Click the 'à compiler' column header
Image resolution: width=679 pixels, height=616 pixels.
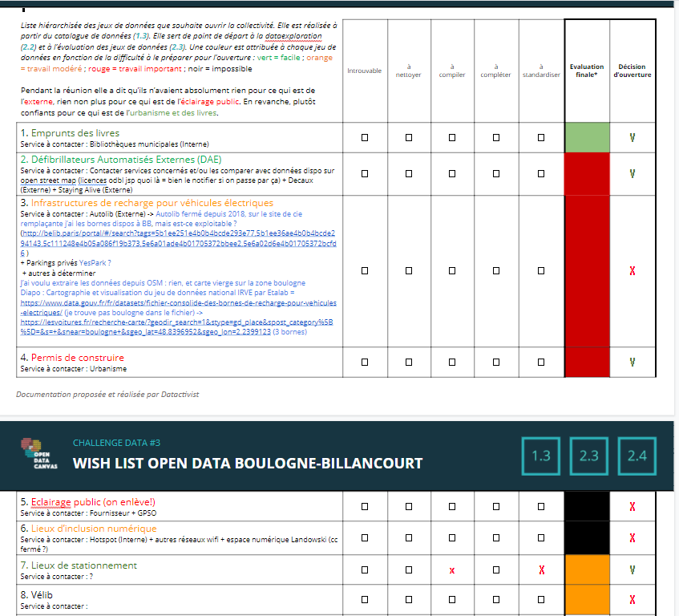click(451, 71)
